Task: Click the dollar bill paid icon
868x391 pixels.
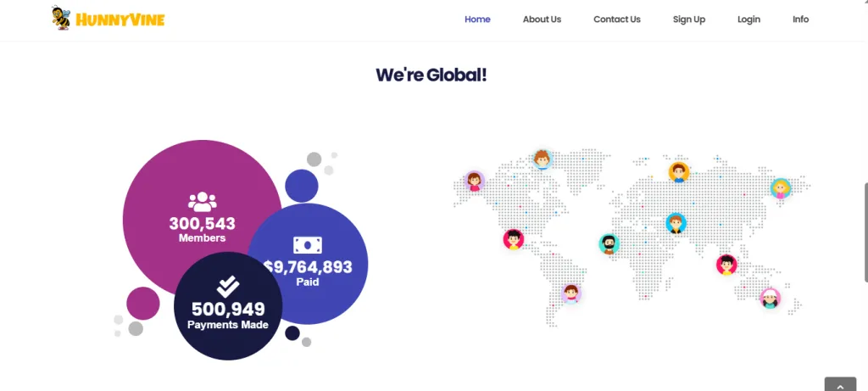Action: click(308, 245)
